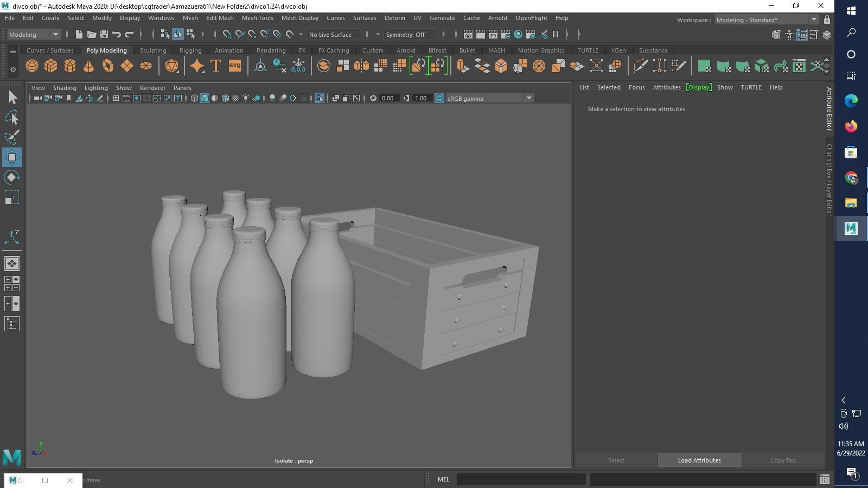Select the Rotate tool in Tool Box
868x488 pixels.
pyautogui.click(x=12, y=177)
